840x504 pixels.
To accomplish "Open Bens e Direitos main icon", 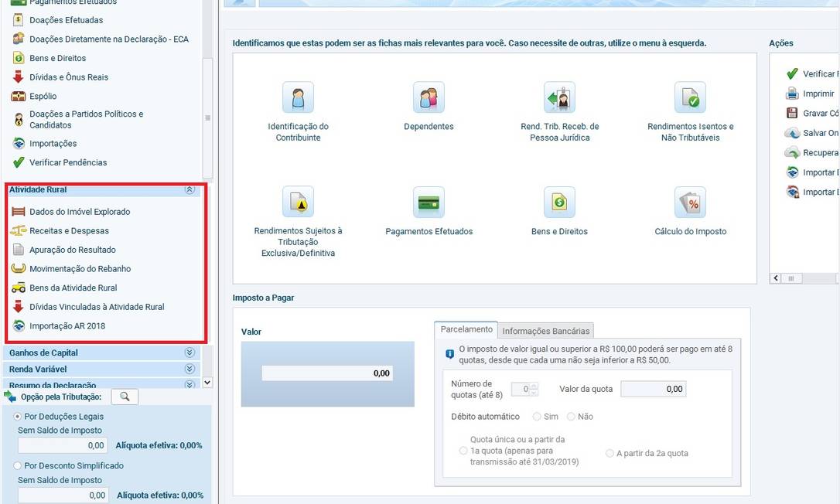I will tap(559, 203).
